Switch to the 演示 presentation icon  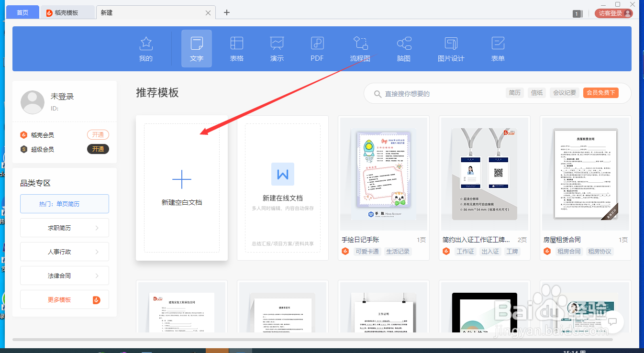click(x=277, y=48)
